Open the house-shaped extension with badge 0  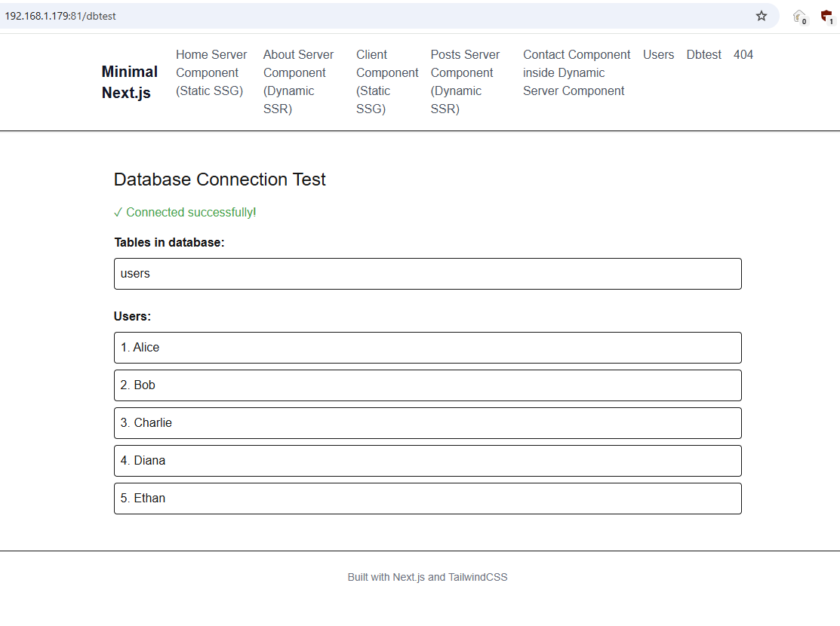coord(798,16)
